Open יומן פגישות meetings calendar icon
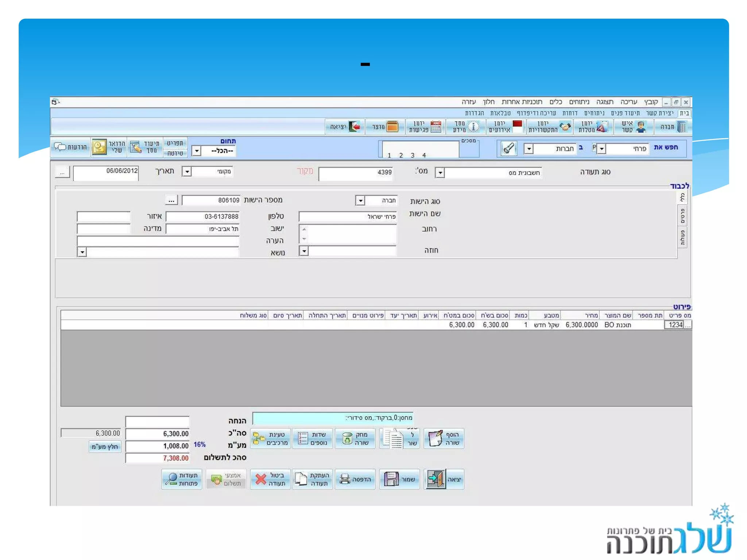747x560 pixels. coord(425,127)
